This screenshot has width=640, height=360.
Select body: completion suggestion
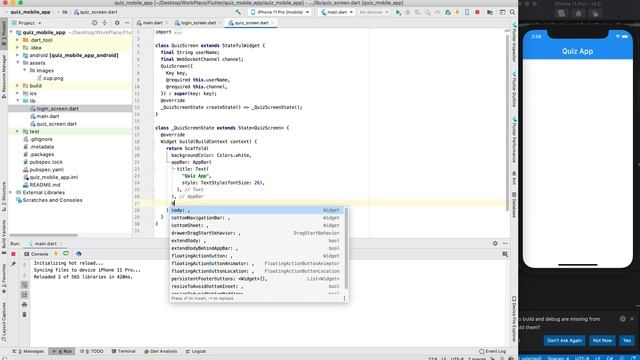[256, 210]
